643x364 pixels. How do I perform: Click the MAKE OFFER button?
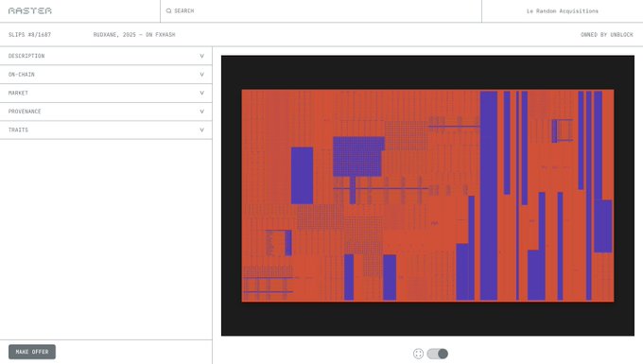click(x=32, y=352)
